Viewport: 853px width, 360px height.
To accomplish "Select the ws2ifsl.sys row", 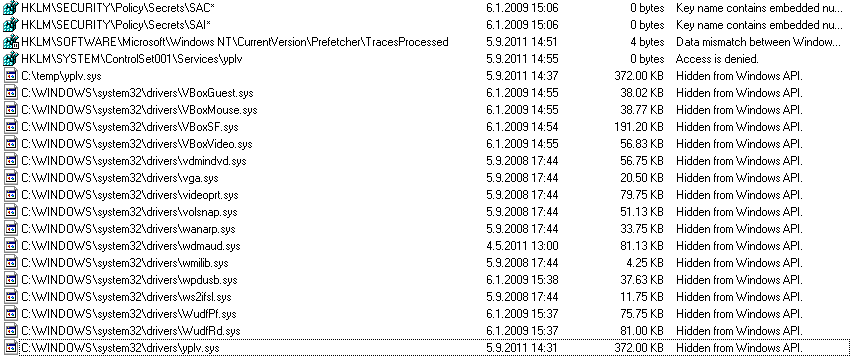I will pos(426,297).
